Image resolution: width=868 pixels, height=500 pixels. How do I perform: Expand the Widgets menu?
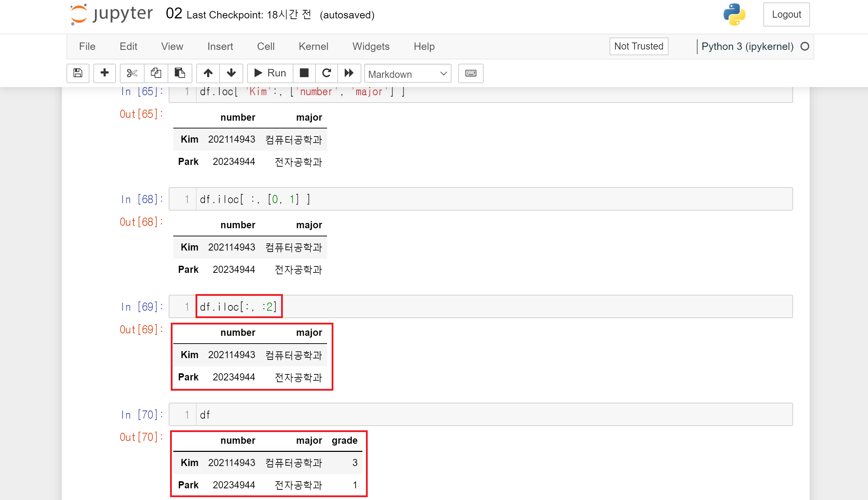(371, 46)
